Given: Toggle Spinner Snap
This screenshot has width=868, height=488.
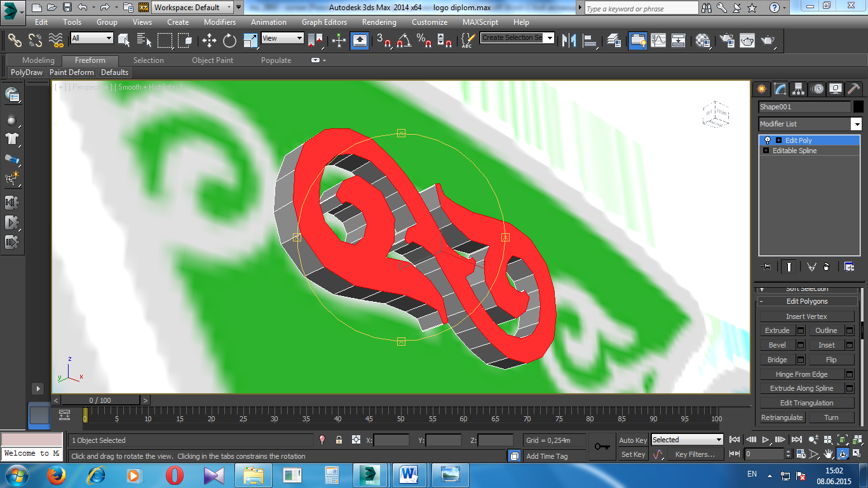Looking at the screenshot, I should coord(445,41).
